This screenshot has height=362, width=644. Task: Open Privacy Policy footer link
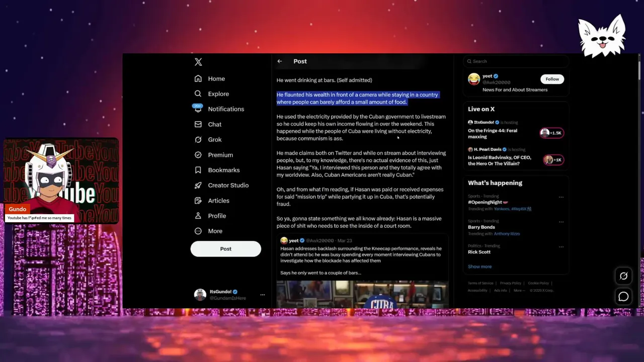tap(511, 283)
